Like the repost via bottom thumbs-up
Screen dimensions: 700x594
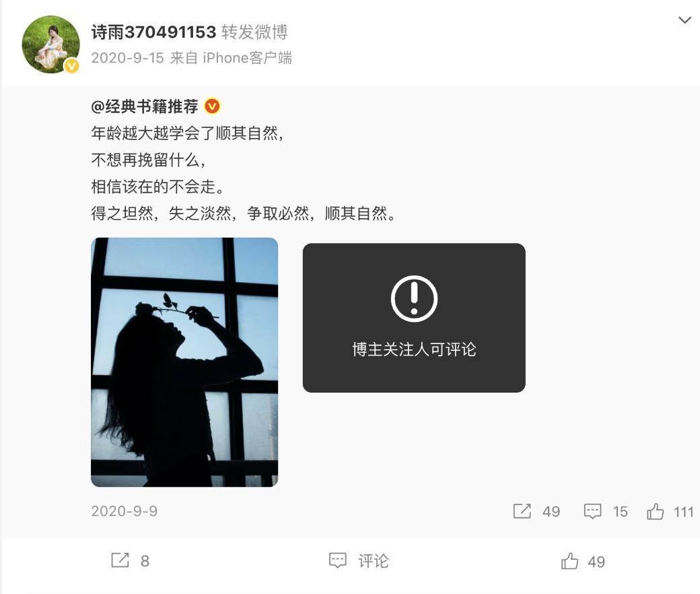point(569,561)
